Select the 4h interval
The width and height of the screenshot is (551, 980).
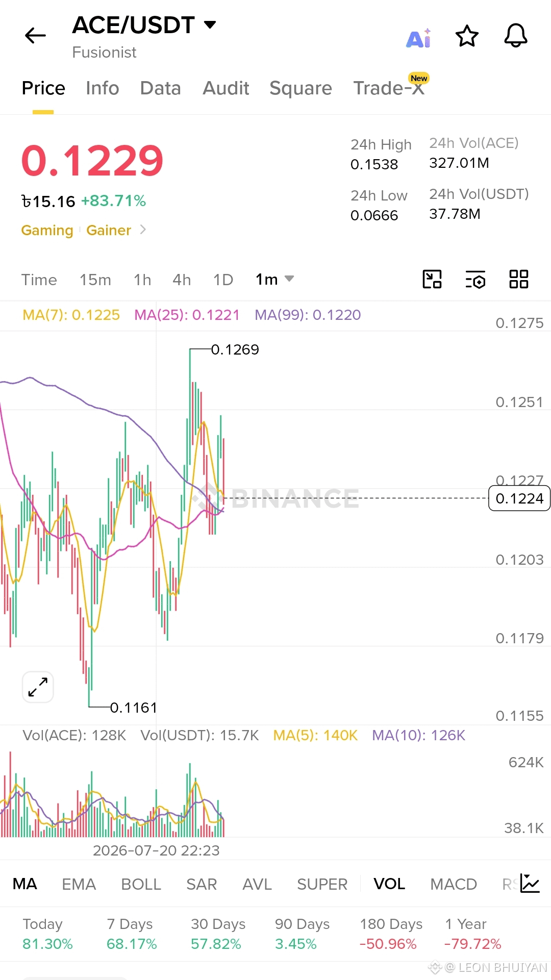(x=182, y=280)
